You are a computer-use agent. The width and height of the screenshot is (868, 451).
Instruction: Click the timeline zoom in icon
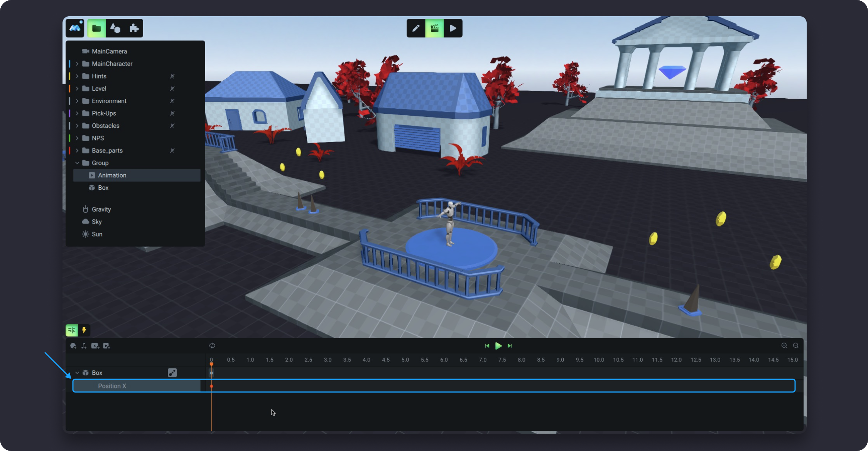pyautogui.click(x=784, y=345)
